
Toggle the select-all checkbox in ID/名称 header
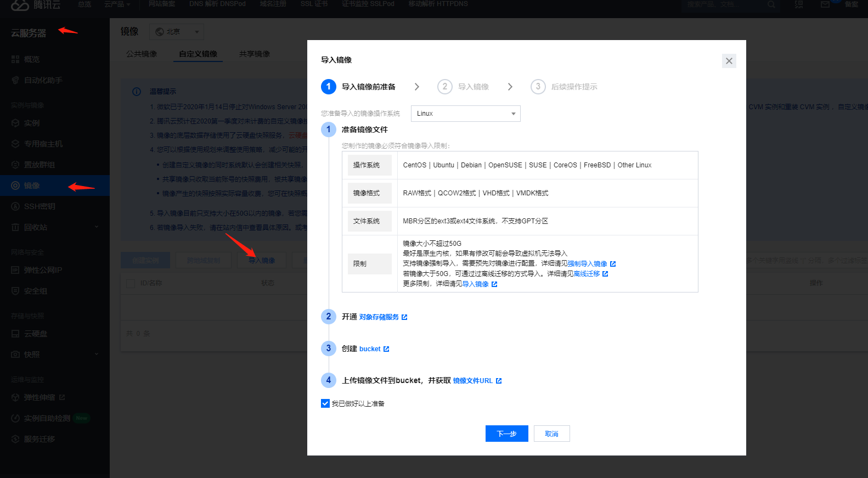(131, 283)
